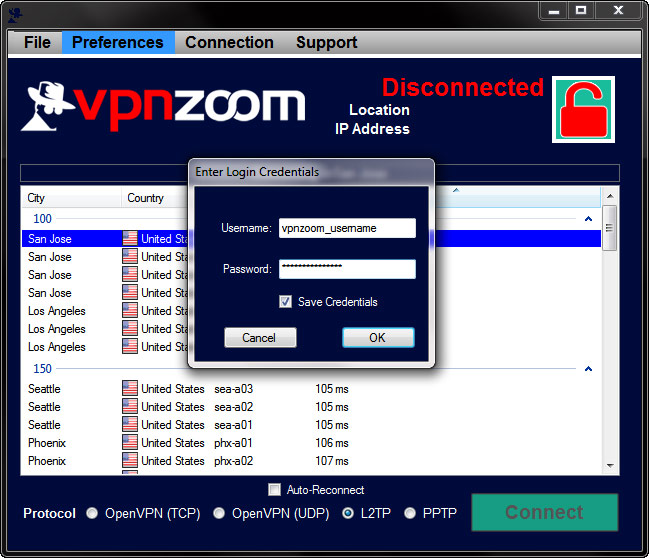Click the Password input field

pyautogui.click(x=347, y=269)
